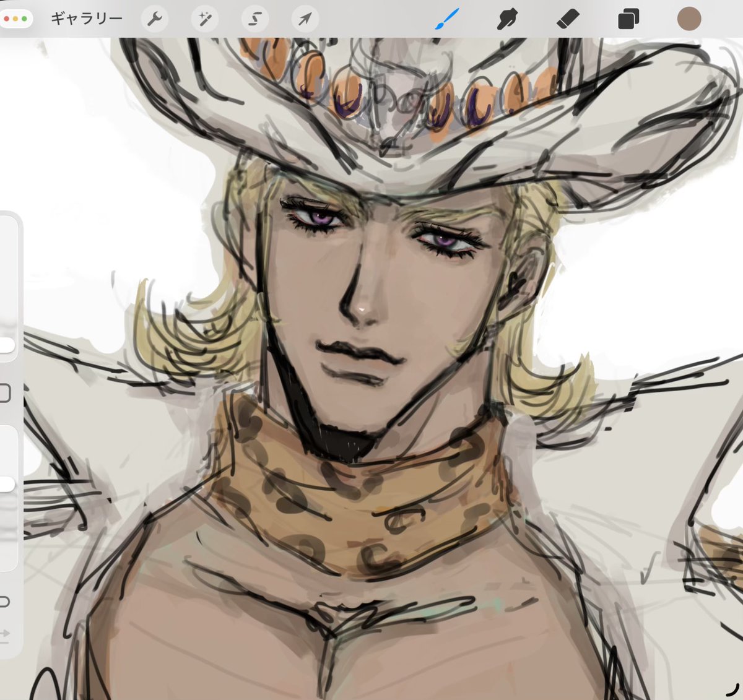
Task: Activate the Transform arrow tool
Action: coord(305,19)
